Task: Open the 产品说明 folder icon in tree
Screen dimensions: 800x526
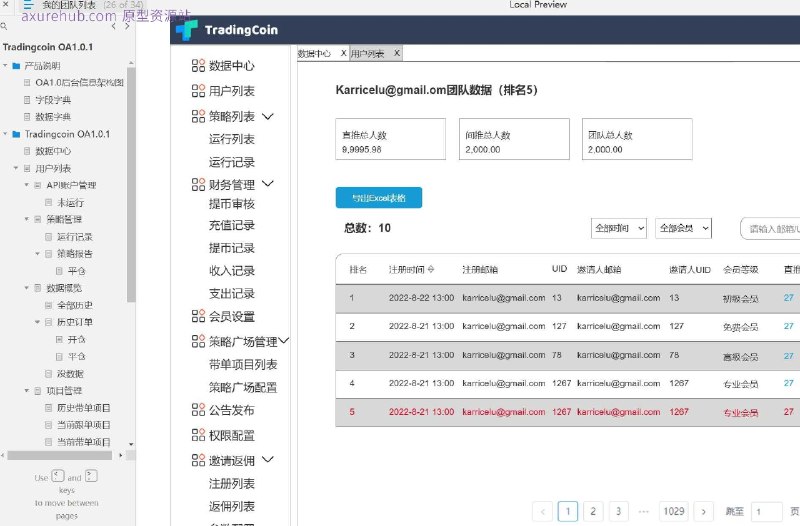Action: pos(16,66)
